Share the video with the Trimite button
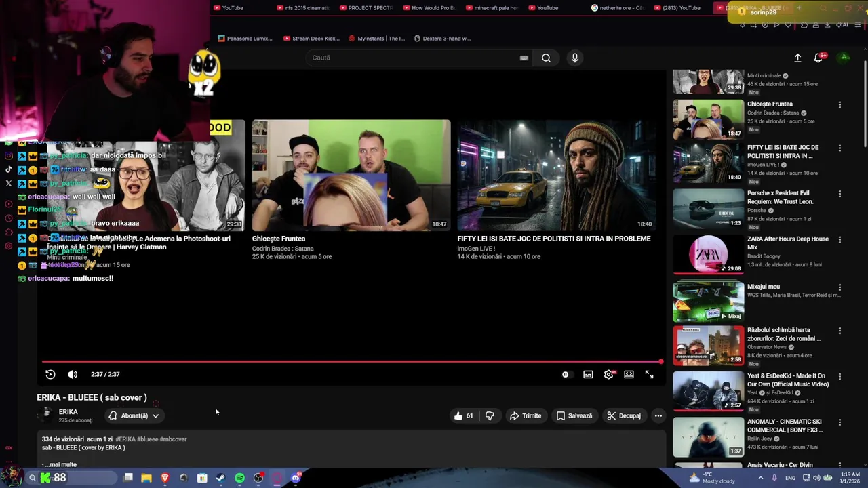The width and height of the screenshot is (868, 488). [x=526, y=415]
